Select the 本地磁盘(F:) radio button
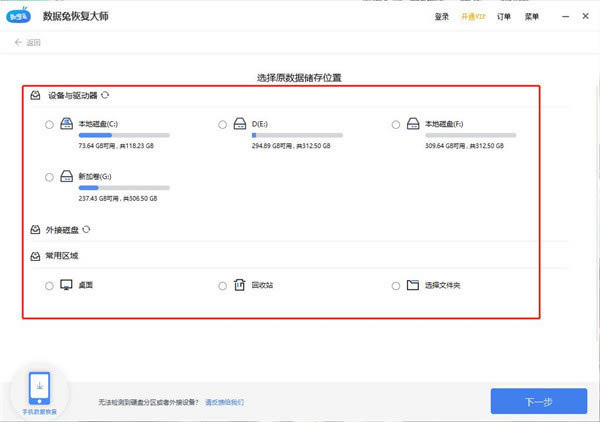 point(396,124)
